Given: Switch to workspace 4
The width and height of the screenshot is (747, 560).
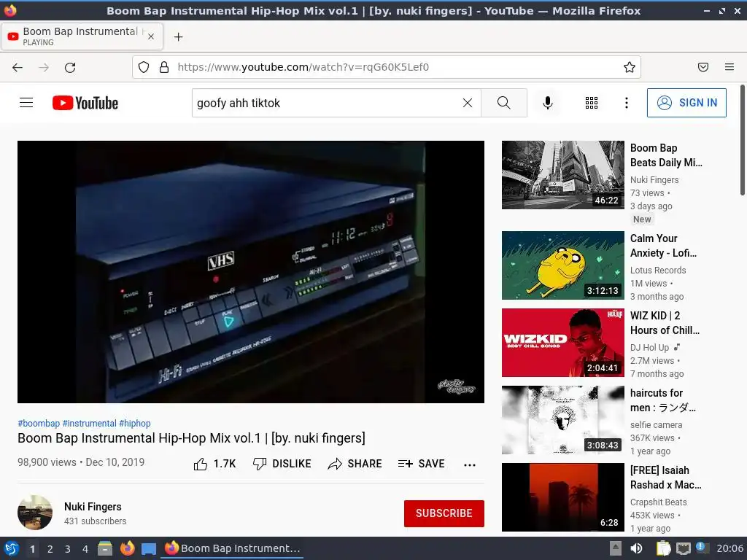Looking at the screenshot, I should click(85, 549).
